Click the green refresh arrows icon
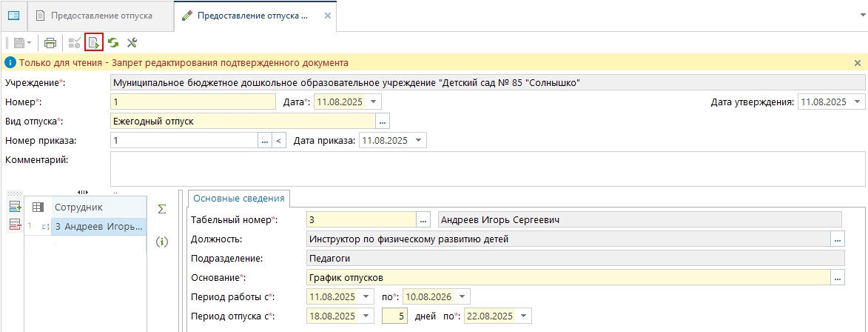The width and height of the screenshot is (868, 332). pyautogui.click(x=113, y=43)
